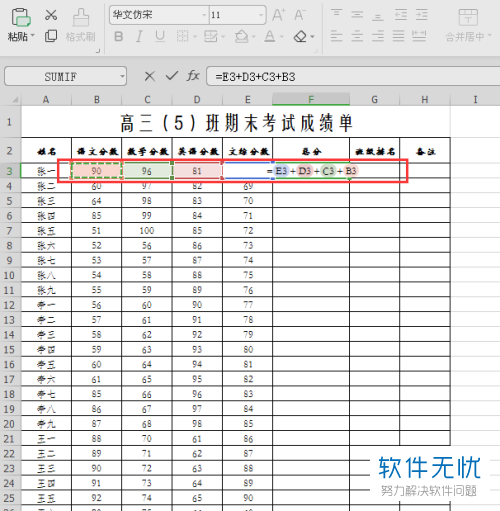The height and width of the screenshot is (511, 500).
Task: Open the Paste dropdown arrow
Action: click(x=33, y=35)
